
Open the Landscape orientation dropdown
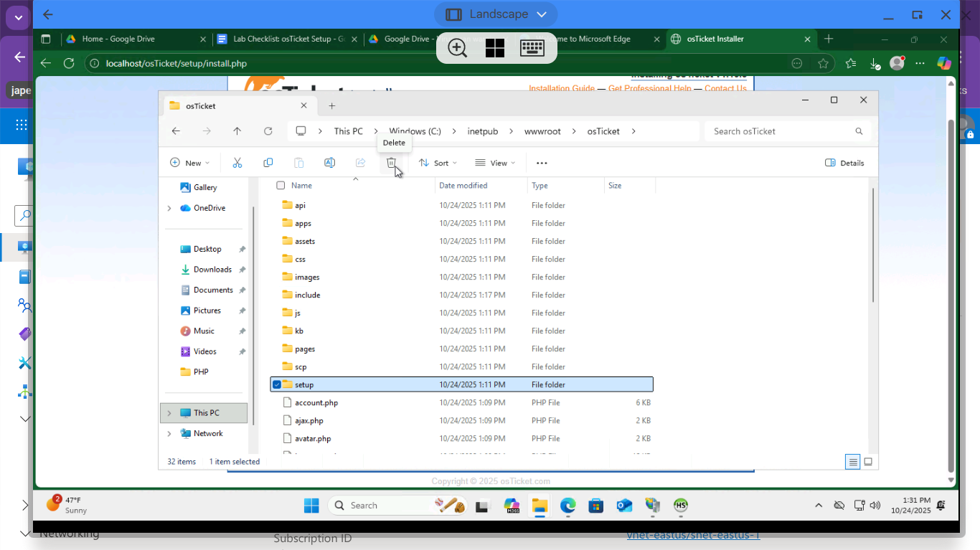click(495, 14)
